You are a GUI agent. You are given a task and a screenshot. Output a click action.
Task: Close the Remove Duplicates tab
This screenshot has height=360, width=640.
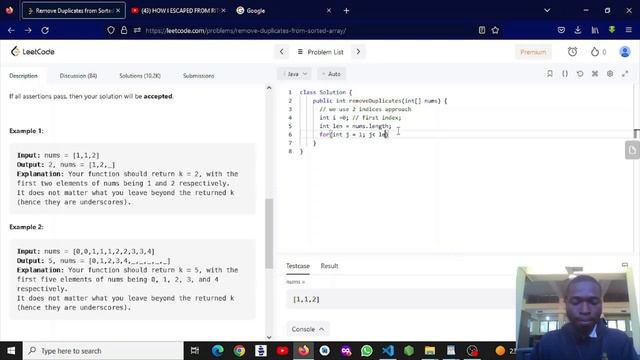(118, 11)
